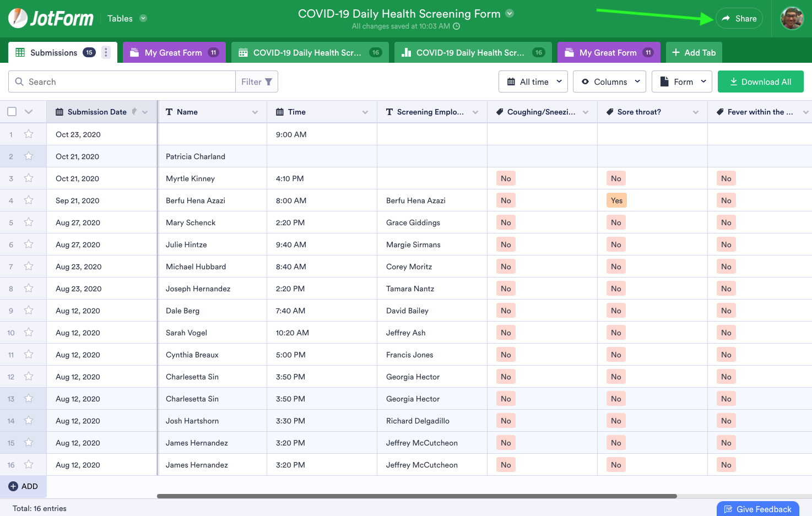
Task: Switch to the first My Great Form tab
Action: tap(174, 53)
